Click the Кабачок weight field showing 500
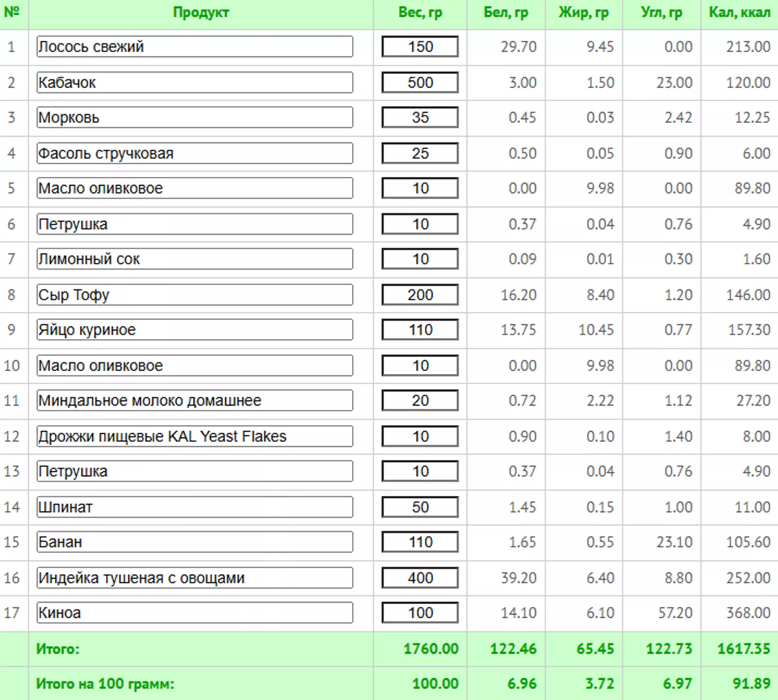Viewport: 778px width, 700px height. tap(420, 83)
